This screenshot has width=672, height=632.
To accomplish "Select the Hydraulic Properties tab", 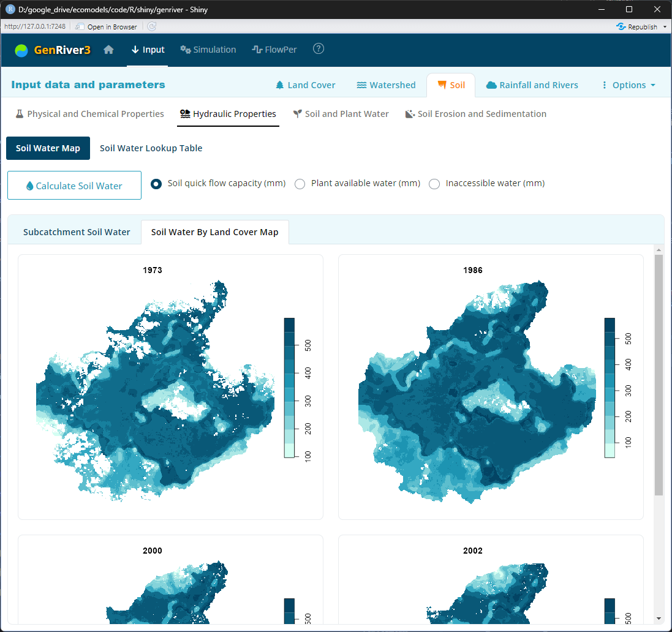I will pos(228,114).
